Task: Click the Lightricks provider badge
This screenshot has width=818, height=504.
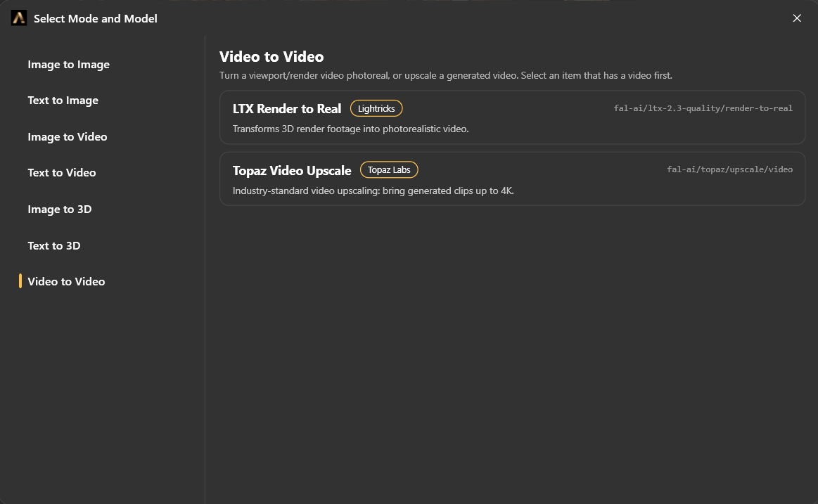Action: pos(376,108)
